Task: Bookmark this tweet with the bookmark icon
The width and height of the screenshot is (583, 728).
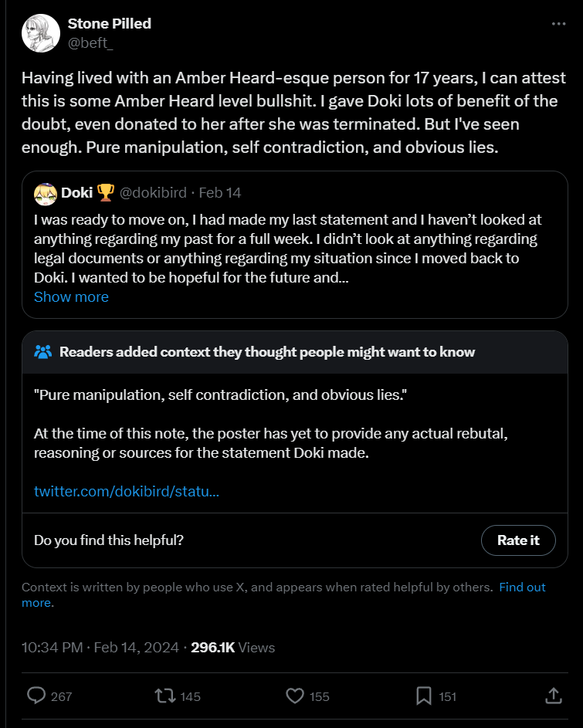Action: [424, 696]
